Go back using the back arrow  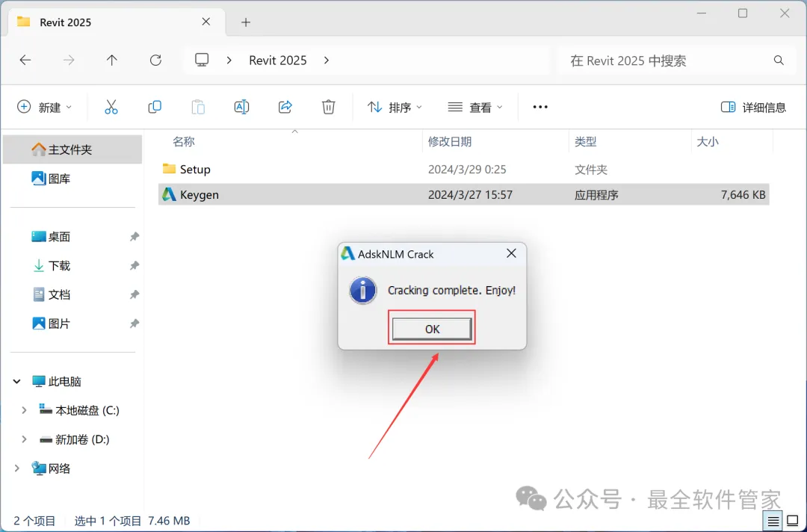point(25,61)
